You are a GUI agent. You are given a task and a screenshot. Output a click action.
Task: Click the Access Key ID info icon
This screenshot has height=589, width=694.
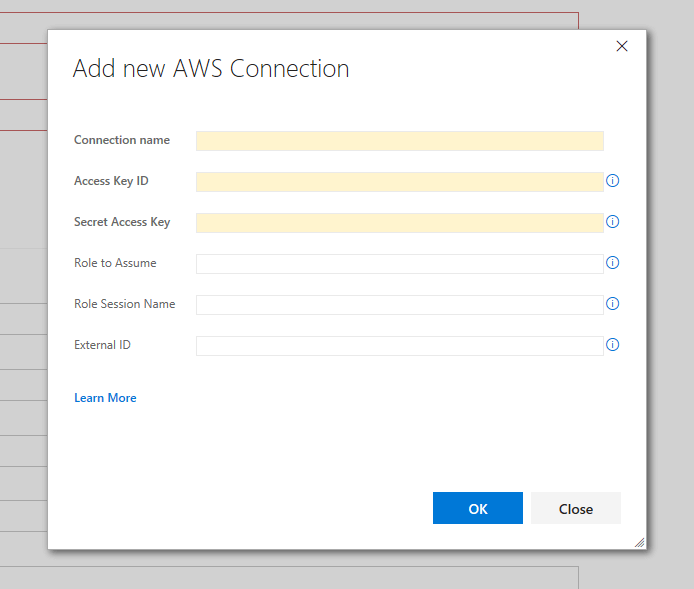click(613, 181)
